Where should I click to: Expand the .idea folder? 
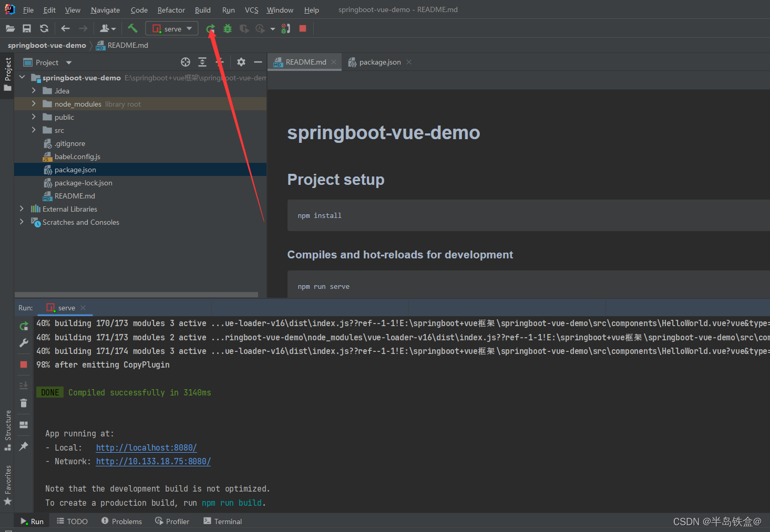(34, 90)
